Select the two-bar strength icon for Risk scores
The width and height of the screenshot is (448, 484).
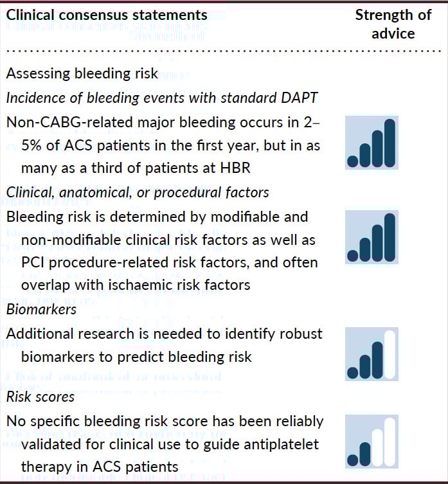372,440
